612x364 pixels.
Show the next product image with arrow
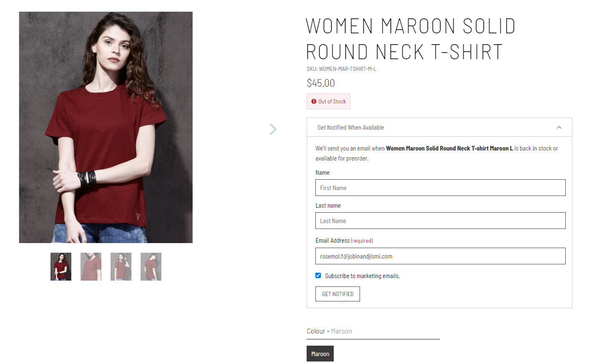[273, 129]
